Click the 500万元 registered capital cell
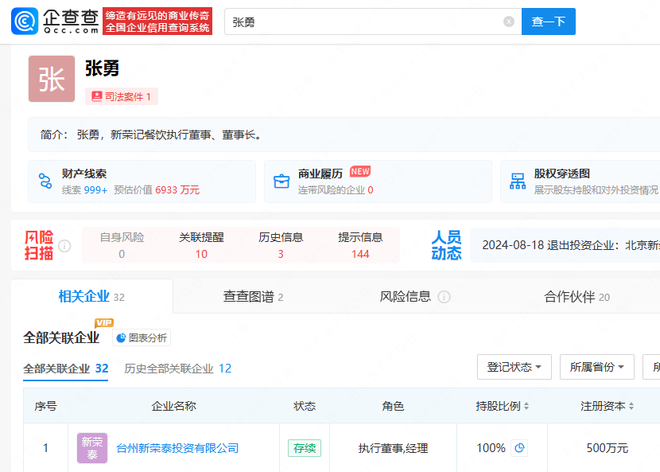Screen dimensions: 660x472 click(607, 448)
